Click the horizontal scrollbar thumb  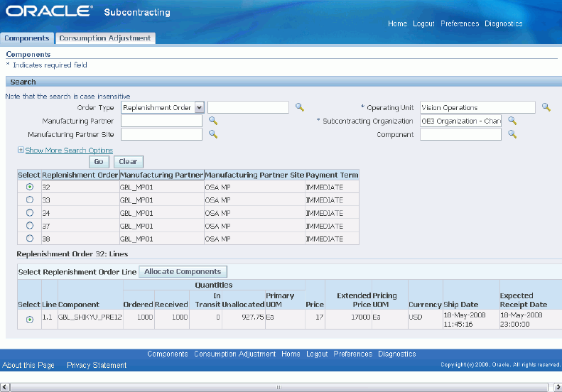[279, 387]
